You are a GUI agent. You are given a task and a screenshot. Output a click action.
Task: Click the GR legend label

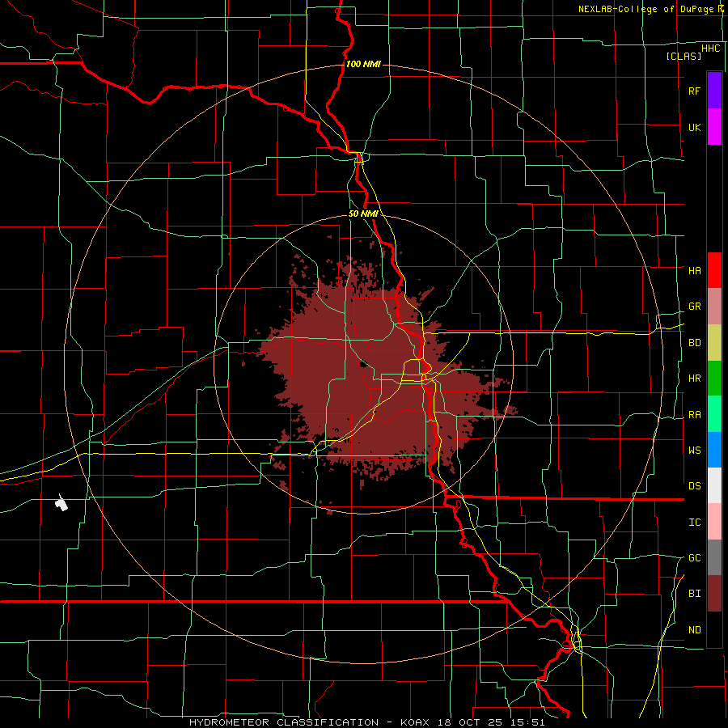694,307
